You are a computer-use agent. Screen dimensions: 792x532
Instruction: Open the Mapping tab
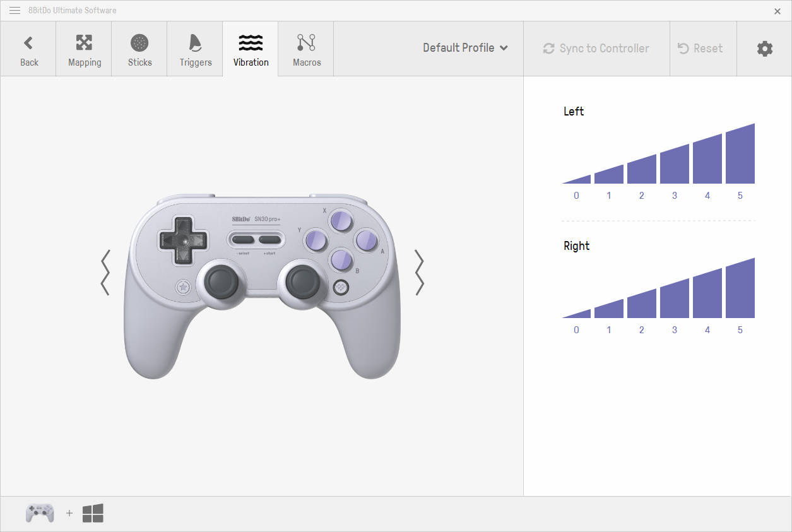click(84, 49)
